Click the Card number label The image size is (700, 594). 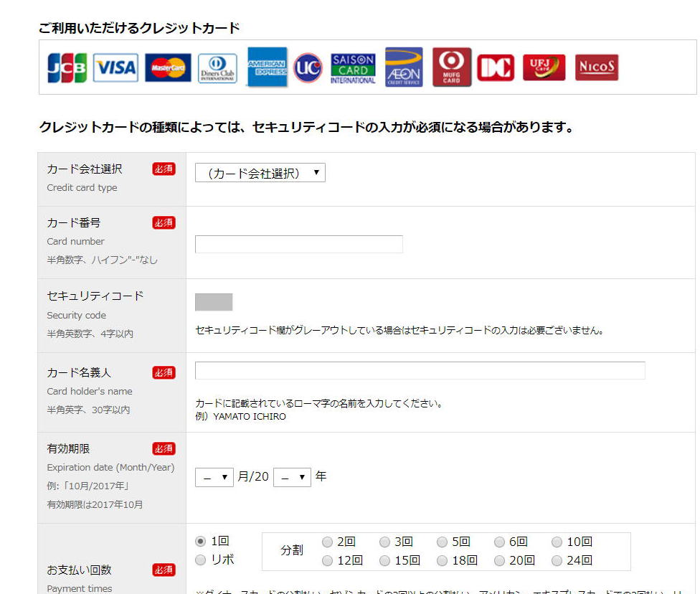point(75,241)
